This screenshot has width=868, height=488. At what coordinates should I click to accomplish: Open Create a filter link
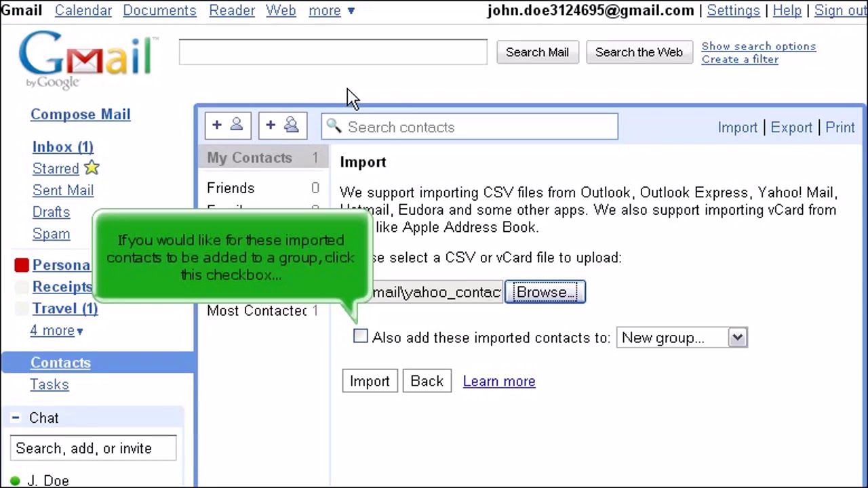[740, 59]
